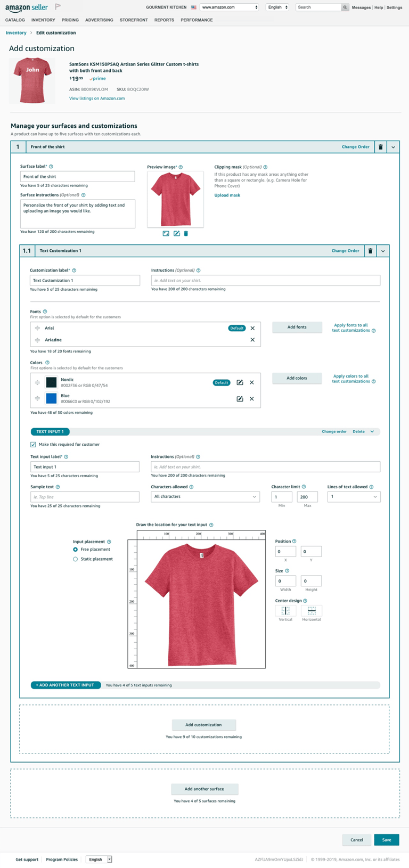Remove the Blue color

tap(252, 399)
